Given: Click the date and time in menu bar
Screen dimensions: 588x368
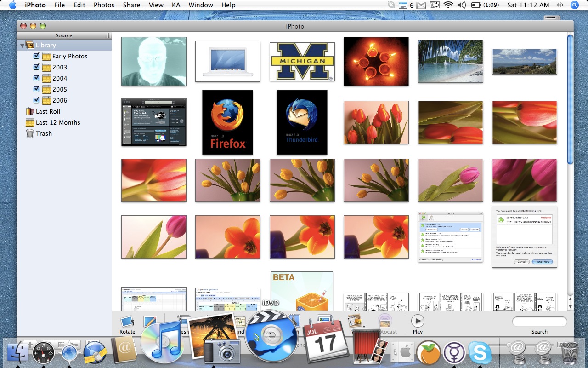Looking at the screenshot, I should (528, 5).
